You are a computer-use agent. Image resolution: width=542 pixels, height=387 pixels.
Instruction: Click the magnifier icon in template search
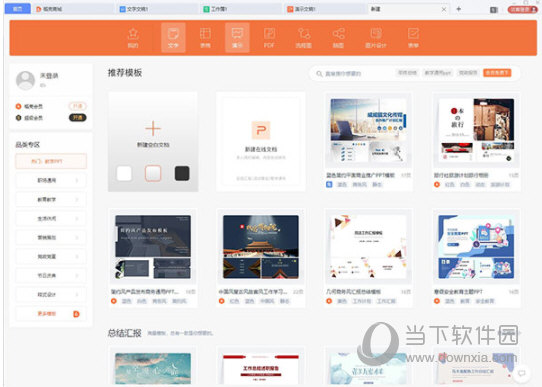click(319, 74)
